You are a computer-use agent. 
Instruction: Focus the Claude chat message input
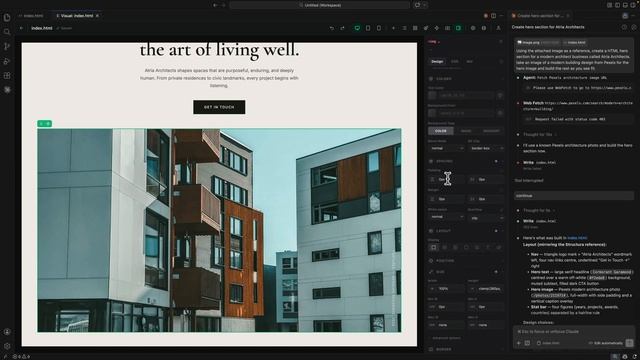[x=573, y=331]
